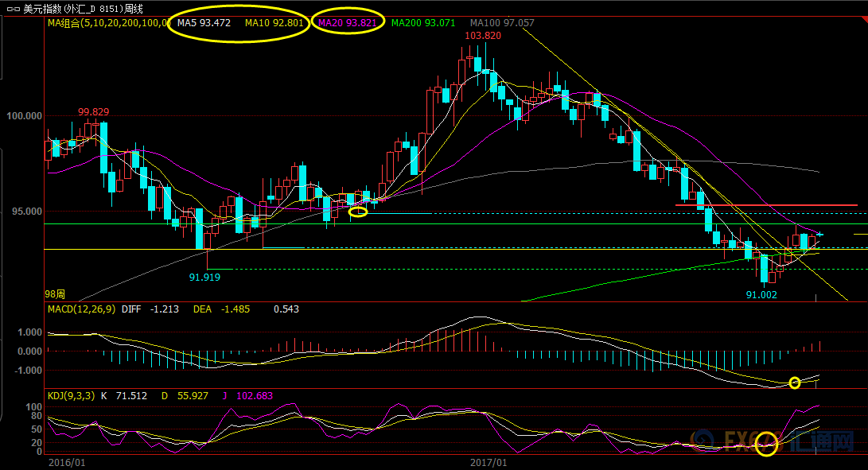Click the 103.820 peak price label
This screenshot has height=470, width=868.
pyautogui.click(x=483, y=36)
